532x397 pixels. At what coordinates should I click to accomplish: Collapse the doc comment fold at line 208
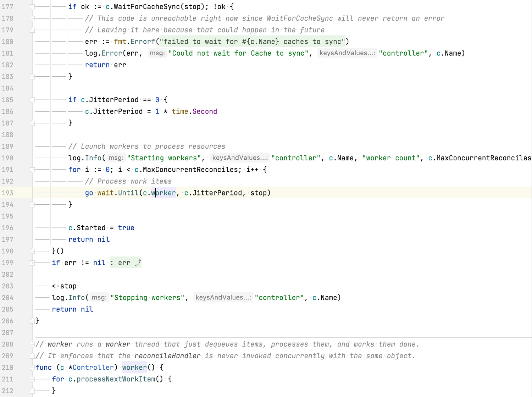pos(32,344)
